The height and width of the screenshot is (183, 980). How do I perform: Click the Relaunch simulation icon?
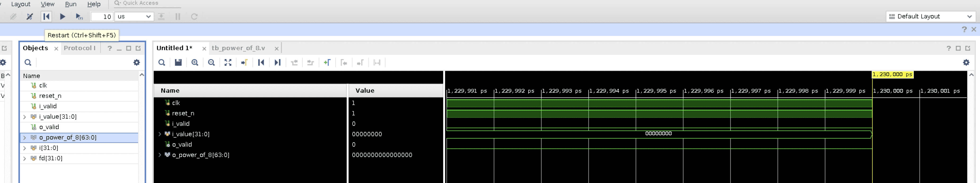coord(194,16)
